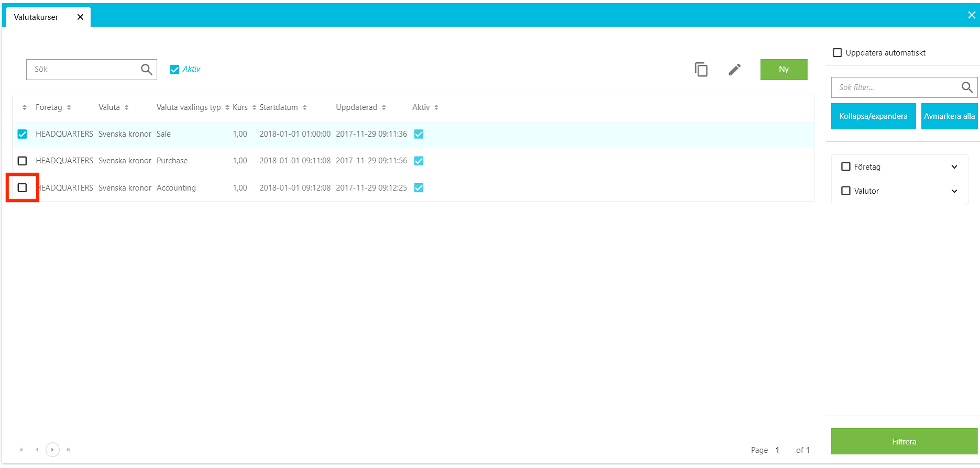The image size is (980, 468).
Task: Switch to the Valutakurser tab
Action: 36,17
